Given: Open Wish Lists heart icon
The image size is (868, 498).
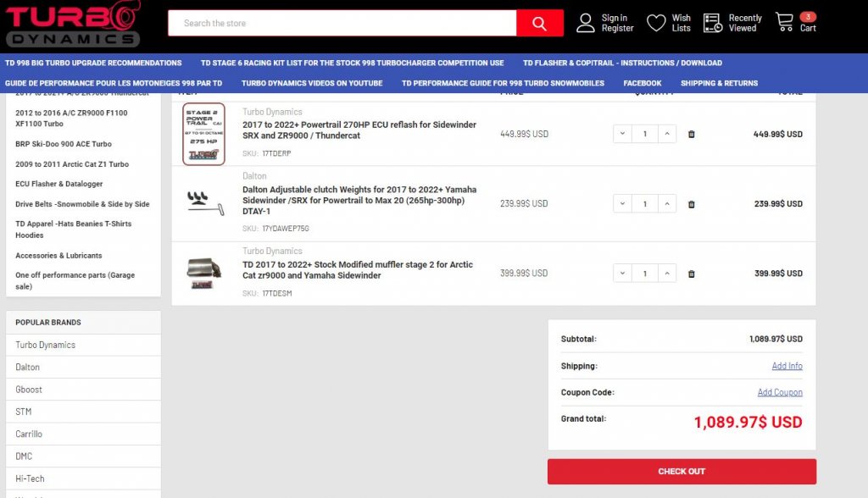Looking at the screenshot, I should click(x=656, y=23).
